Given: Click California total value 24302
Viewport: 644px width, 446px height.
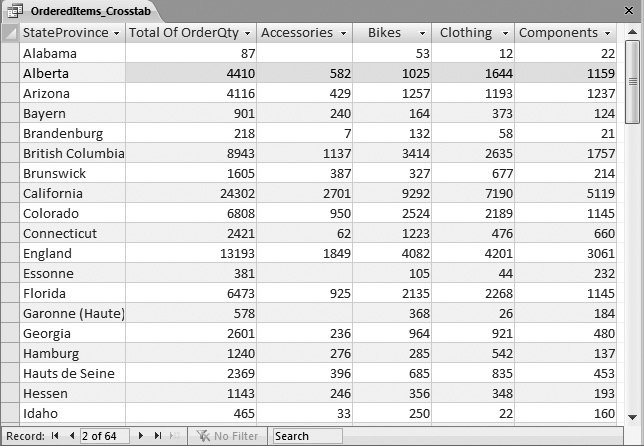Looking at the screenshot, I should [191, 193].
